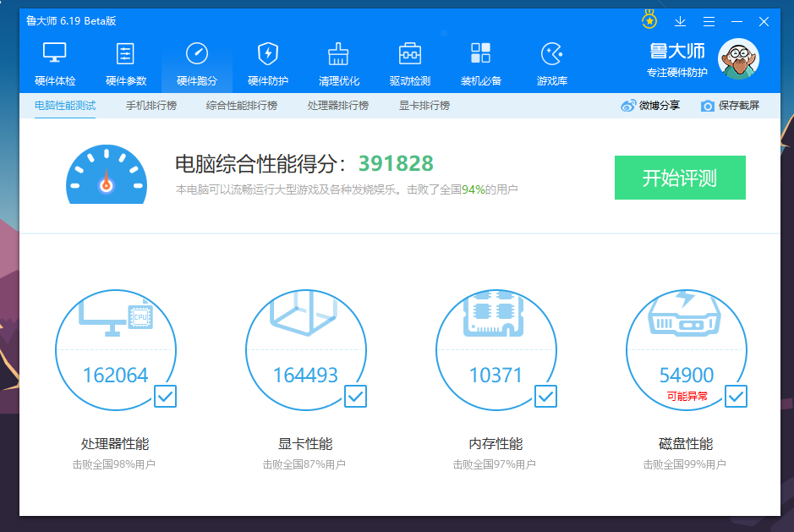Click the green 94% text in description

pyautogui.click(x=474, y=189)
